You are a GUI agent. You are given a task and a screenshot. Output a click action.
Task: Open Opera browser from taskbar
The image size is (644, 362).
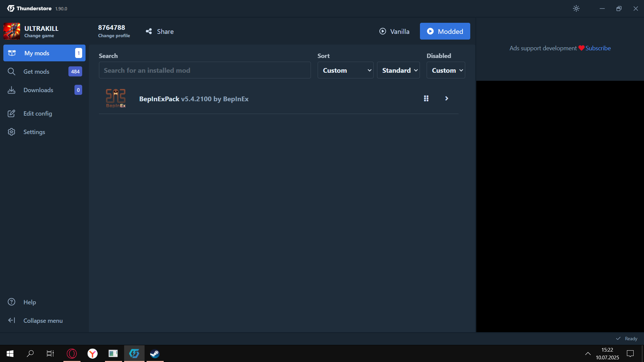click(72, 354)
